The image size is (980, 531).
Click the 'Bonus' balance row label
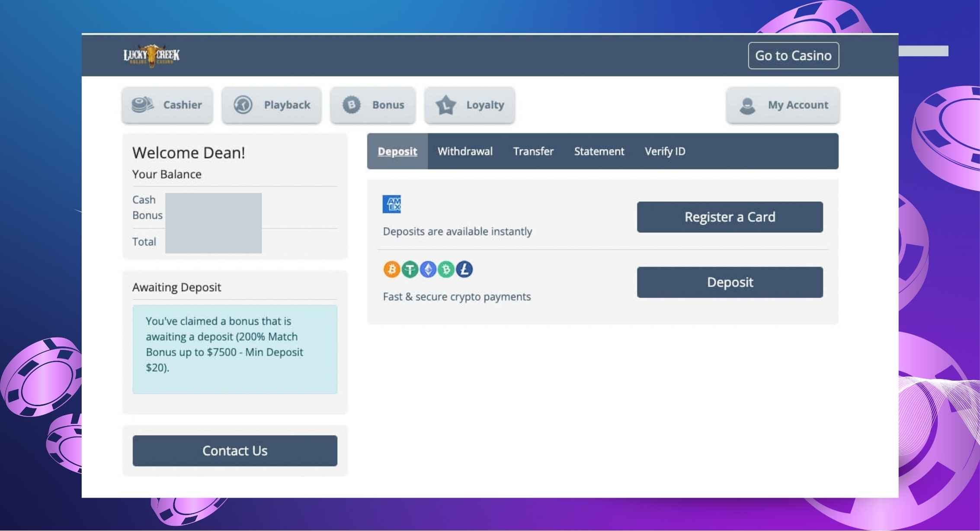click(x=147, y=215)
